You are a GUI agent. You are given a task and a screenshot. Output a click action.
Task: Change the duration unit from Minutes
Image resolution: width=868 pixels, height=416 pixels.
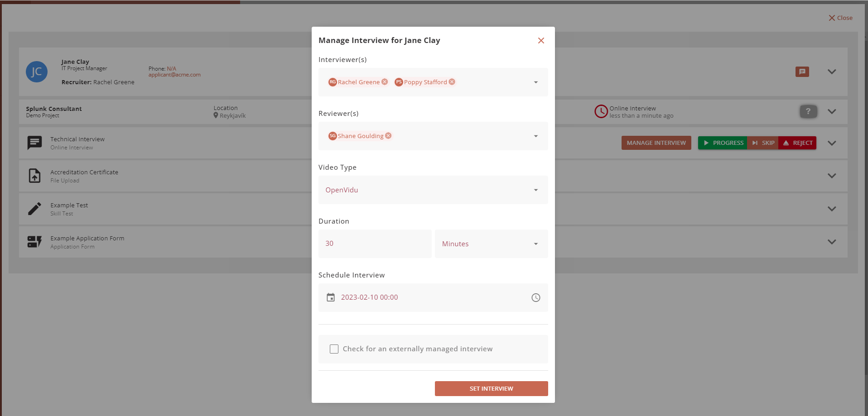point(491,244)
